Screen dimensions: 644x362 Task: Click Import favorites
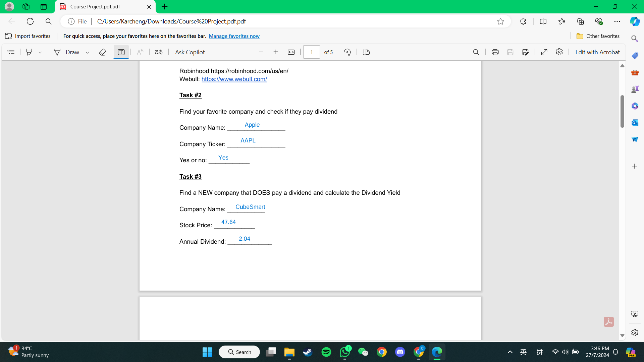coord(28,36)
